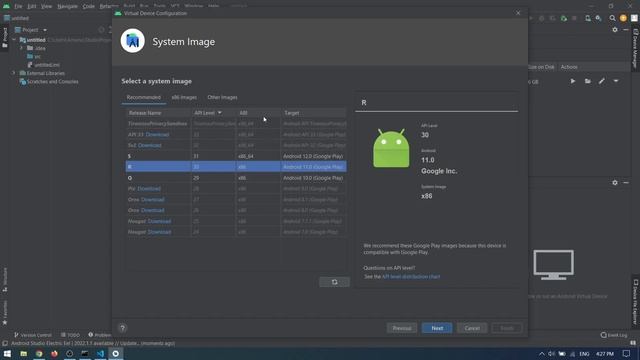Open the API level distribution chart link
The height and width of the screenshot is (360, 640).
(411, 277)
